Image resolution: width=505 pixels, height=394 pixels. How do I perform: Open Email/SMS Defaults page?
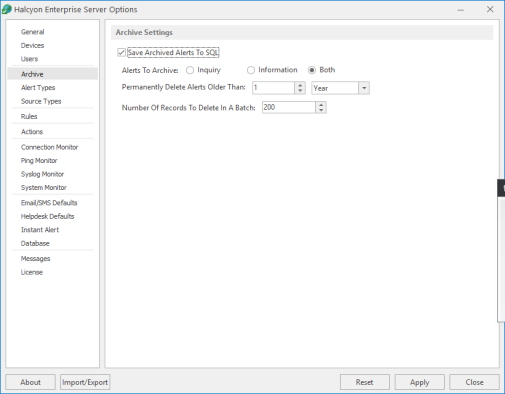pyautogui.click(x=49, y=203)
